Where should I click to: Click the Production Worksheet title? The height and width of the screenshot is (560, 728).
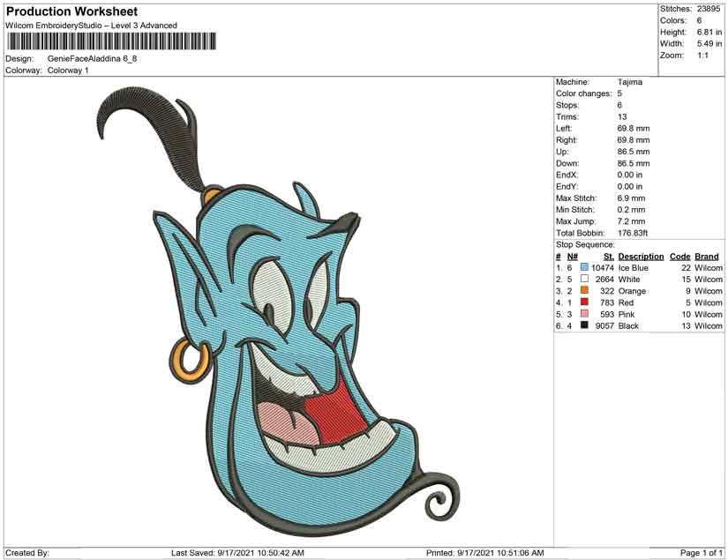pyautogui.click(x=71, y=11)
